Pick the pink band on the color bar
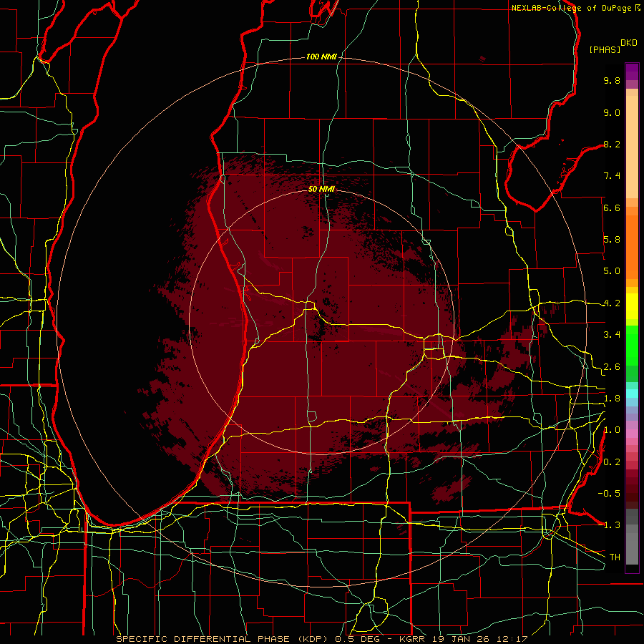This screenshot has height=644, width=644. 632,434
